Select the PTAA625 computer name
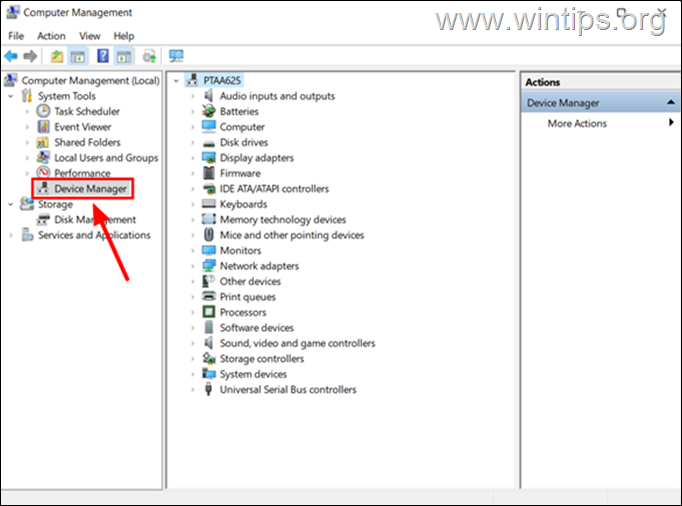Image resolution: width=682 pixels, height=506 pixels. (222, 80)
